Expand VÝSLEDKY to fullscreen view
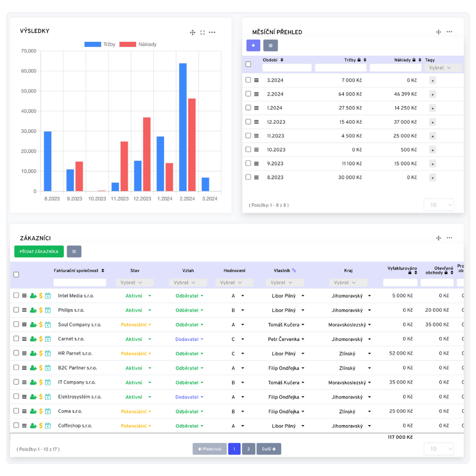The height and width of the screenshot is (476, 476). 202,32
